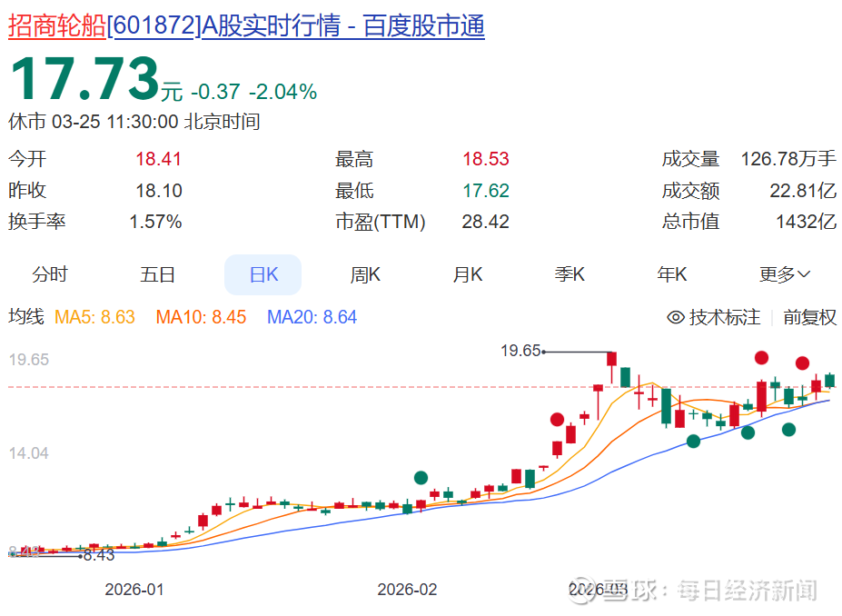Screen dimensions: 842x616
Task: Switch to the 年K chart tab
Action: (672, 274)
